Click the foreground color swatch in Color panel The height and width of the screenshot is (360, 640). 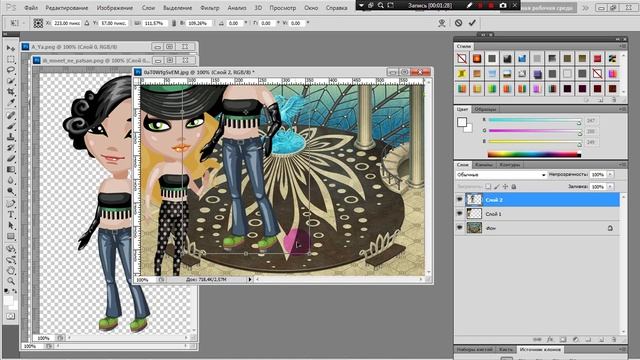(x=462, y=122)
